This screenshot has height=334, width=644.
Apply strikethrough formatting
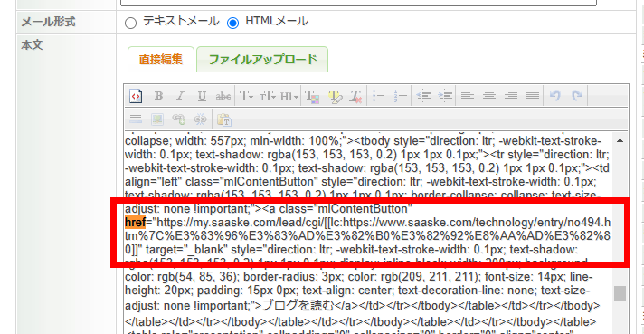tap(223, 96)
